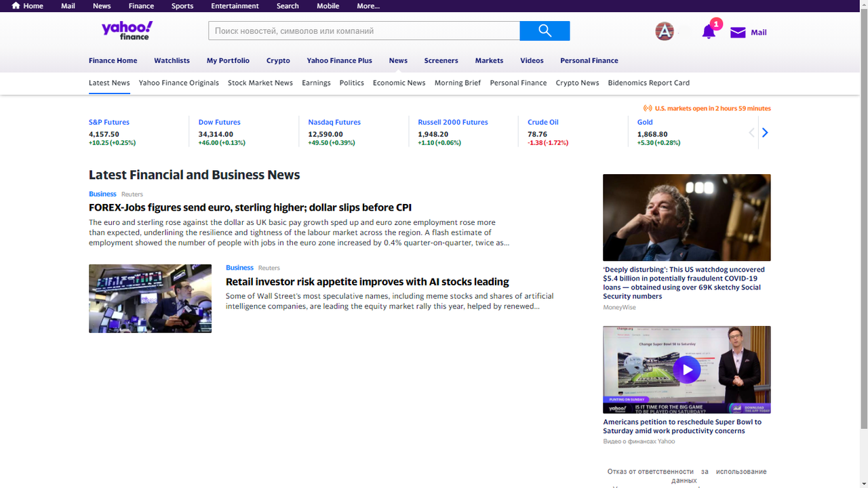This screenshot has width=868, height=488.
Task: Click the Home icon in the top bar
Action: tap(16, 5)
